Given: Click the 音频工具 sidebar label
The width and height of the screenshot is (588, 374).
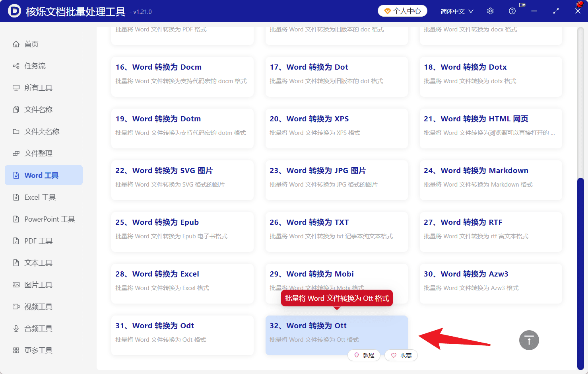Looking at the screenshot, I should click(x=39, y=329).
